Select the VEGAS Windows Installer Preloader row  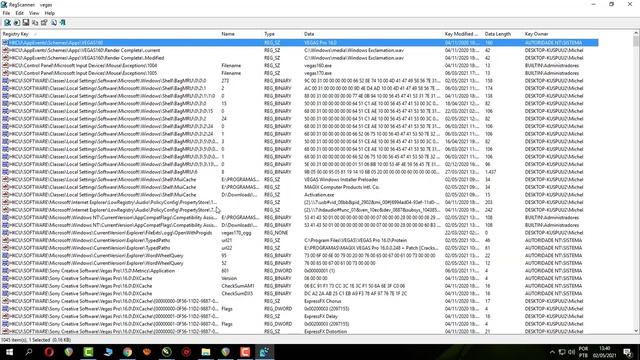(x=300, y=179)
